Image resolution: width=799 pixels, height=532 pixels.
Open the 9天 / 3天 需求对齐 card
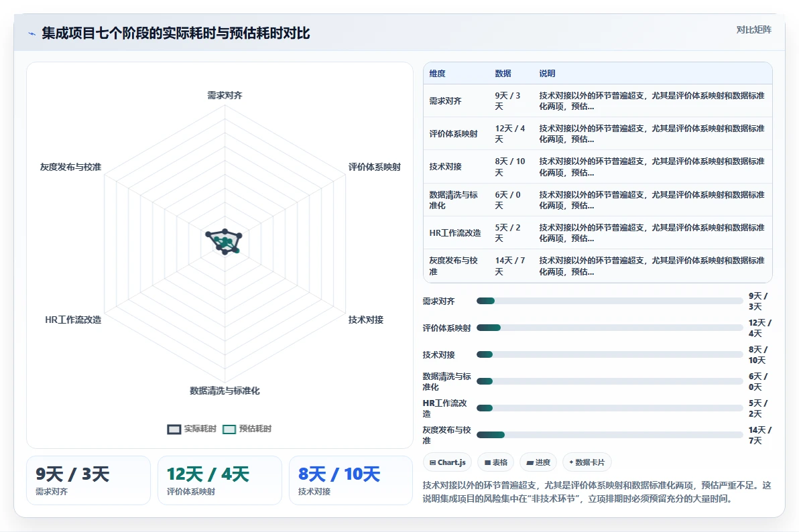[x=88, y=480]
